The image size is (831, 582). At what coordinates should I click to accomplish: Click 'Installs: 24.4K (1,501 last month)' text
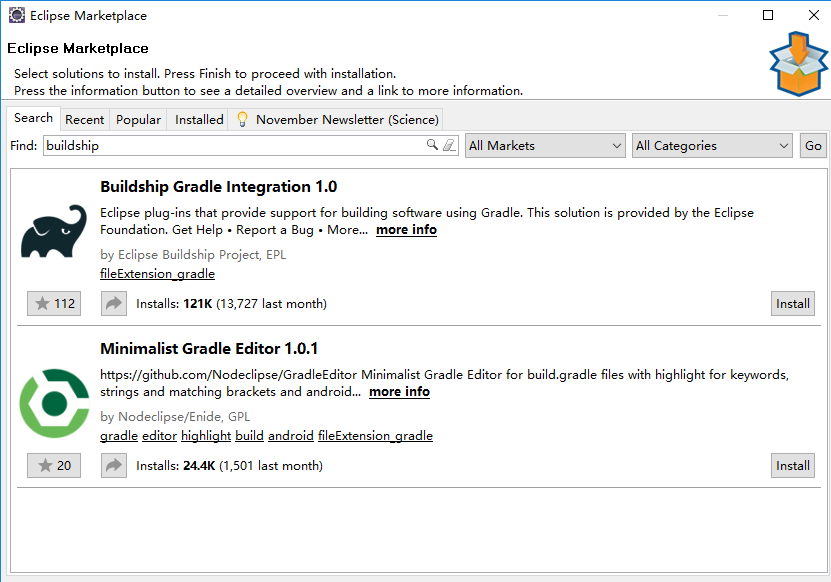[x=229, y=465]
